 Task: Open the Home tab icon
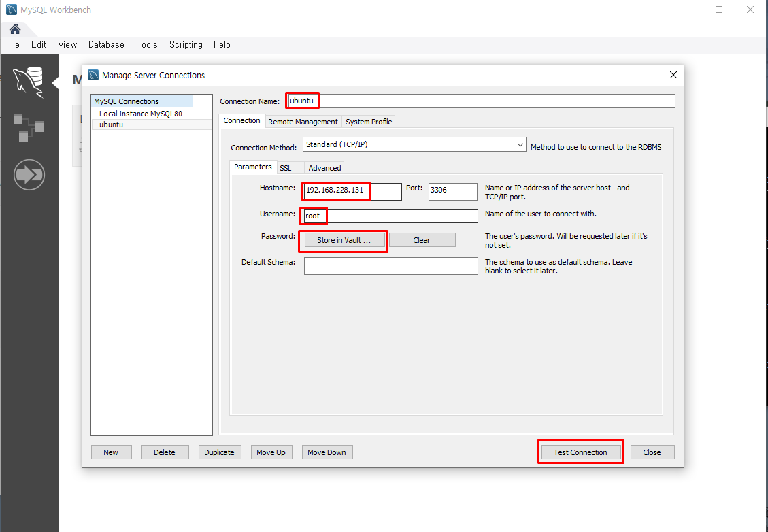[15, 29]
